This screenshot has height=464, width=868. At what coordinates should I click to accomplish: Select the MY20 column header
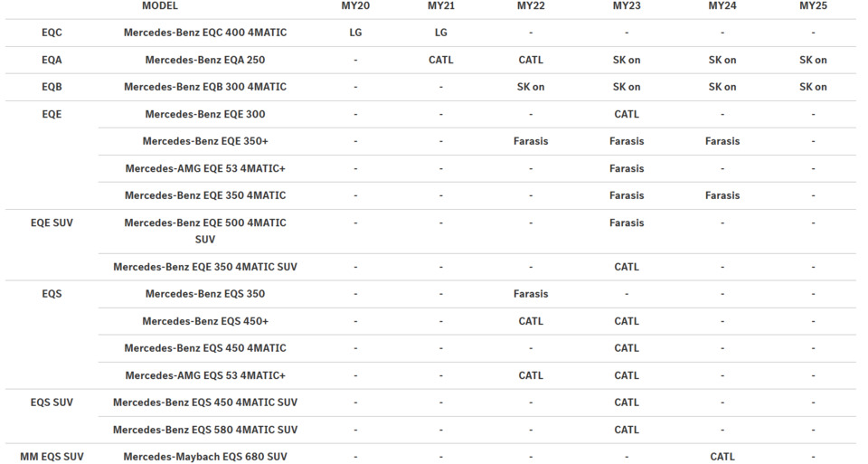355,5
